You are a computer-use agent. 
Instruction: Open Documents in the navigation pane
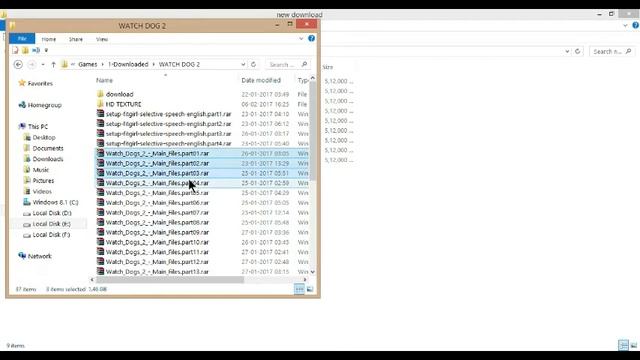click(48, 148)
